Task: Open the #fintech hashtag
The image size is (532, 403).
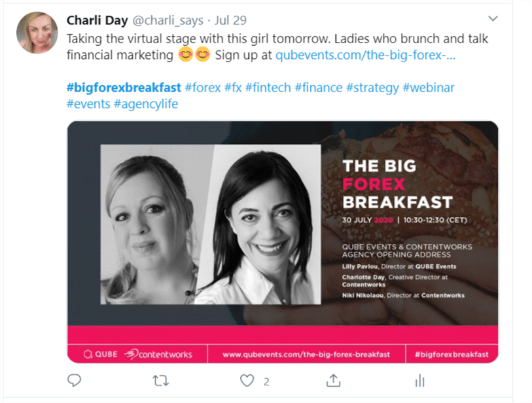Action: 268,88
